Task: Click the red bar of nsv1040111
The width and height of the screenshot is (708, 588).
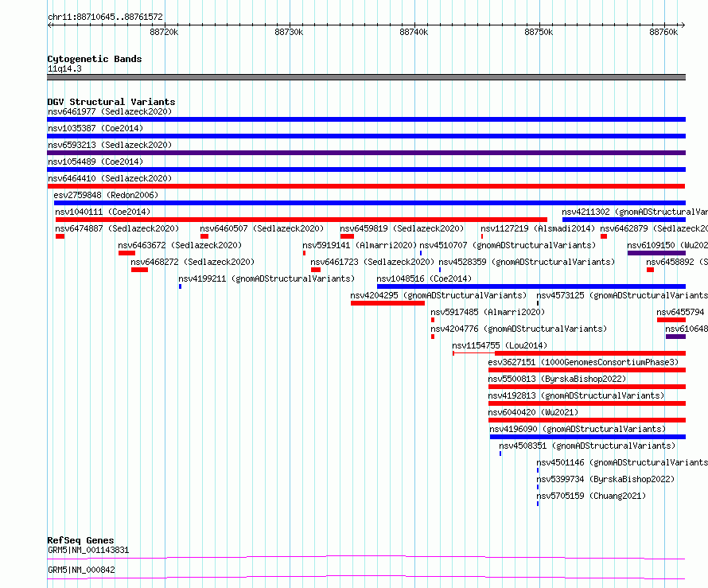Action: 301,220
